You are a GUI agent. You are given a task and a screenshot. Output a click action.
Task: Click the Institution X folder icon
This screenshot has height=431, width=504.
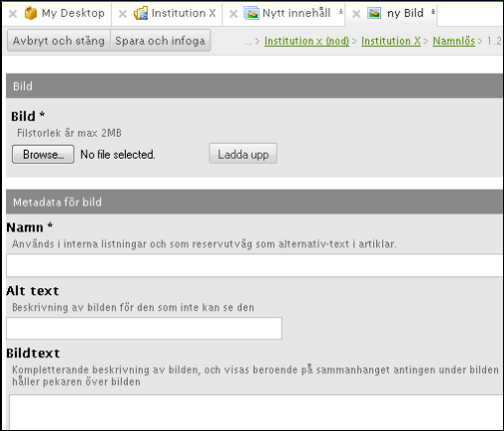(141, 13)
